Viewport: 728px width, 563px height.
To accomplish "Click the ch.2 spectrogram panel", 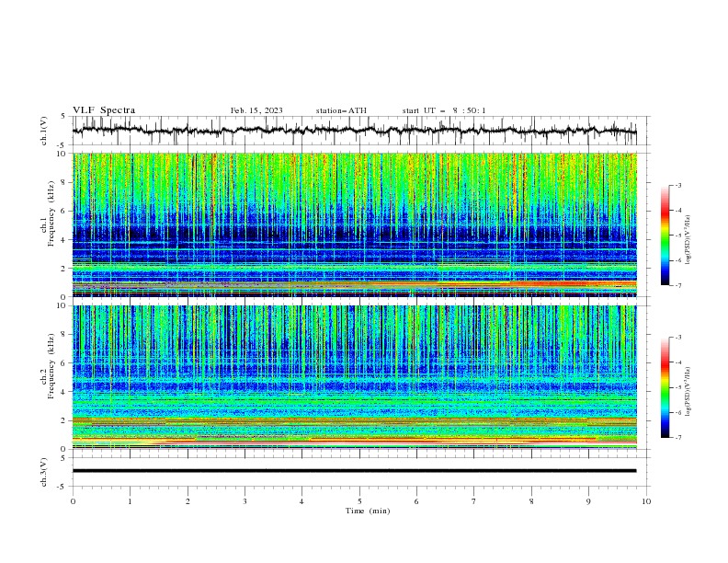I will pyautogui.click(x=355, y=377).
